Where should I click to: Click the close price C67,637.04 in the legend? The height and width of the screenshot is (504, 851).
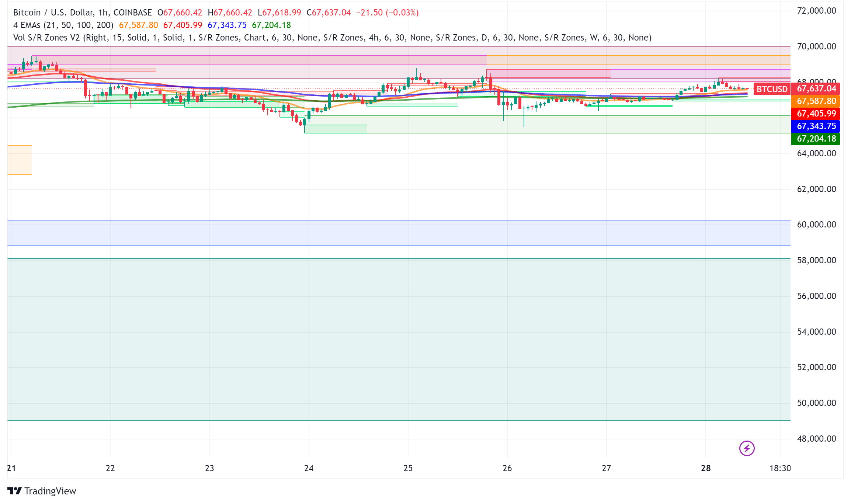tap(329, 12)
